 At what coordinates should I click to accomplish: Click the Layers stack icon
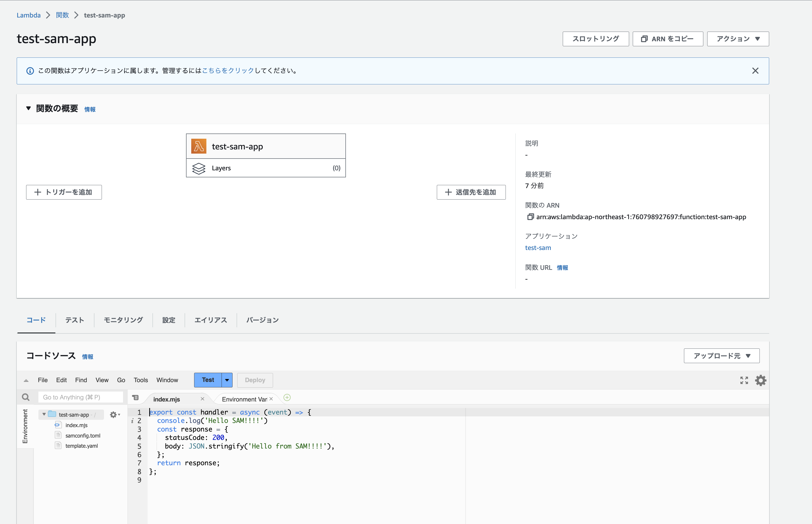(x=199, y=168)
